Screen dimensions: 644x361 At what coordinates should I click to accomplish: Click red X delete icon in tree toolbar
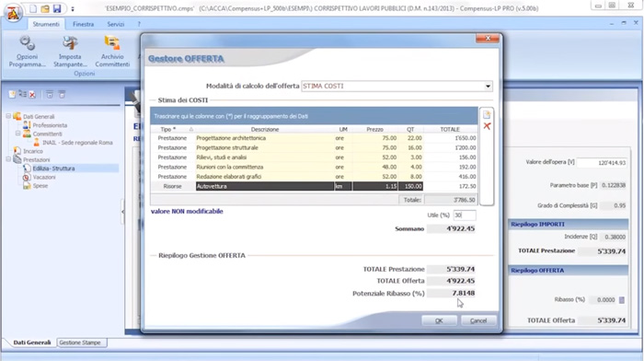(32, 95)
